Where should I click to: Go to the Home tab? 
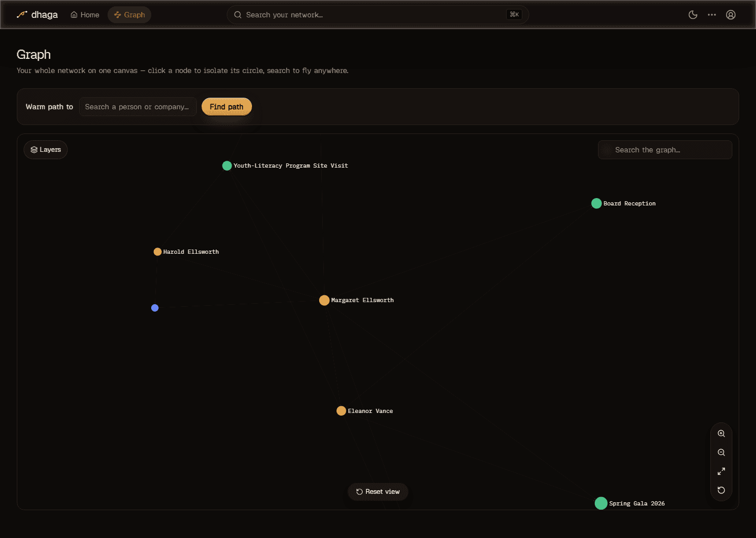pos(85,15)
